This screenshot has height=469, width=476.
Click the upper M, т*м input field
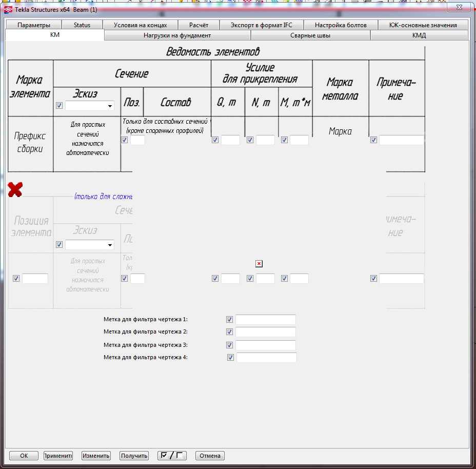(300, 140)
